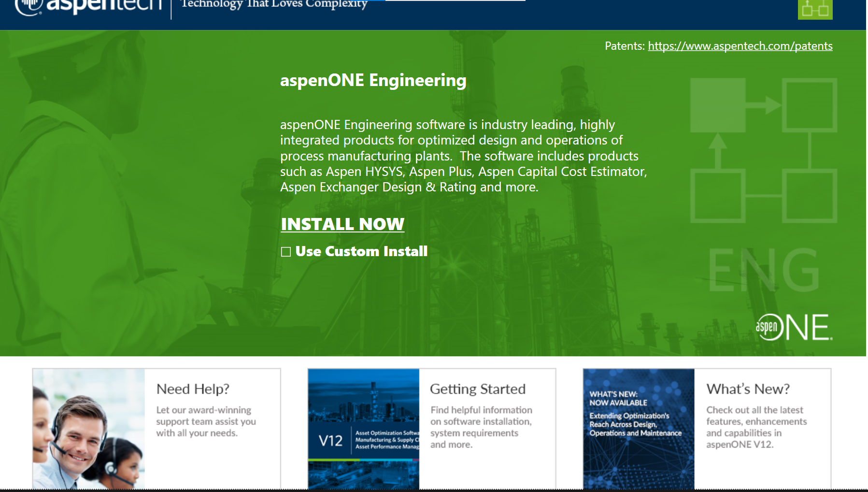Click the large process flow diagram graphic
The image size is (868, 492).
coord(763,150)
